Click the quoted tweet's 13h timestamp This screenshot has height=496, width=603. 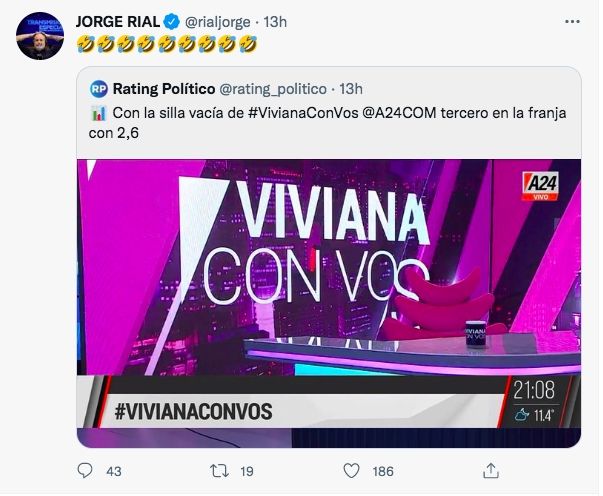click(351, 89)
